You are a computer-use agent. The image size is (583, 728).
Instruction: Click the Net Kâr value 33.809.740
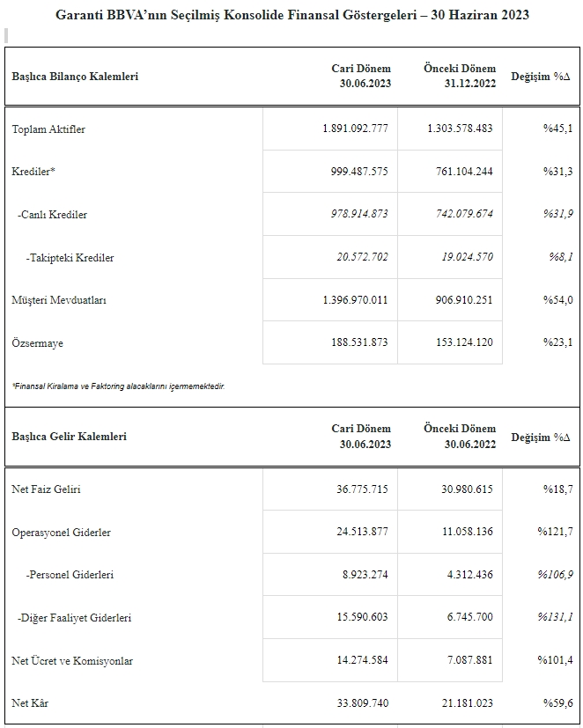point(363,703)
